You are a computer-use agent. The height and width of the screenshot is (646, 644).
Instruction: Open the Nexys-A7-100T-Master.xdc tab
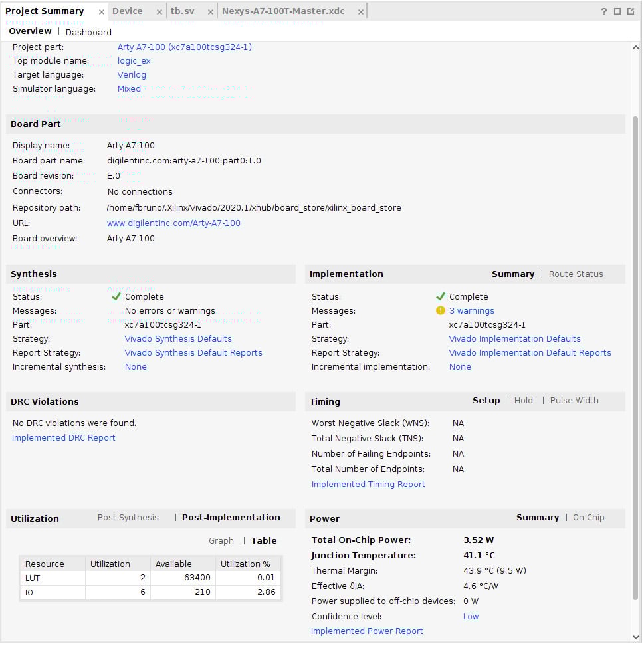[x=283, y=11]
